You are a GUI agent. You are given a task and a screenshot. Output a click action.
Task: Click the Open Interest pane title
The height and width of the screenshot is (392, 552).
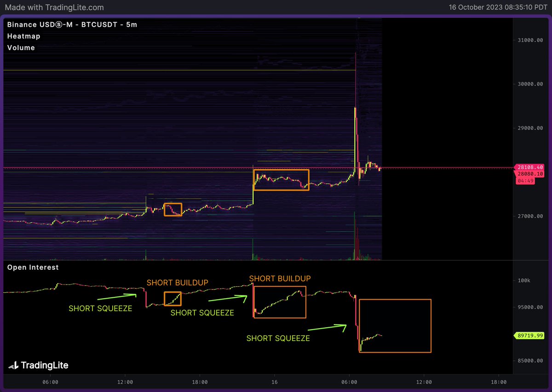[33, 267]
